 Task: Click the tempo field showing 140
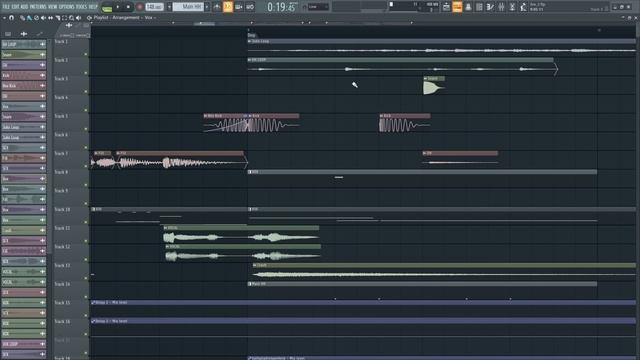point(154,7)
